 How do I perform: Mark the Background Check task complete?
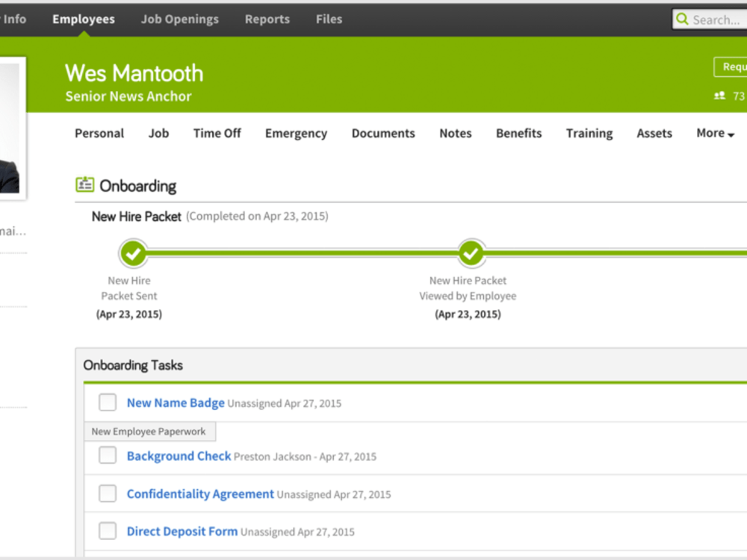click(107, 455)
